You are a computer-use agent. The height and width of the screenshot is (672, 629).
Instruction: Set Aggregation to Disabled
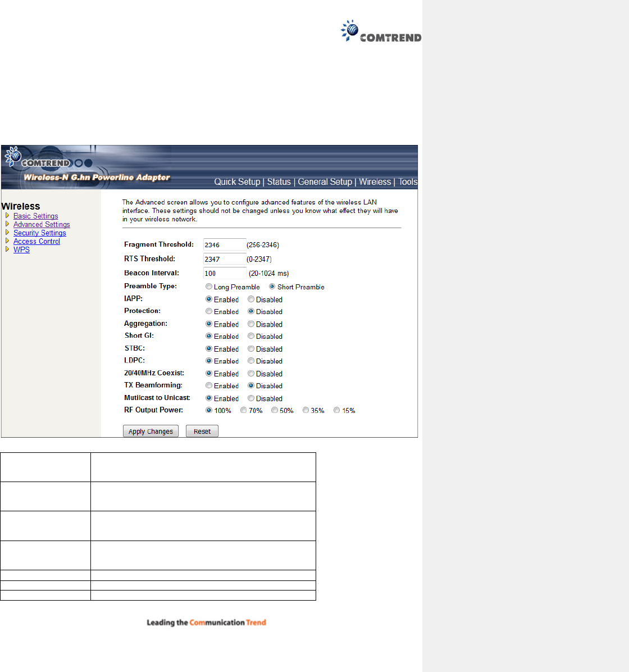(251, 324)
